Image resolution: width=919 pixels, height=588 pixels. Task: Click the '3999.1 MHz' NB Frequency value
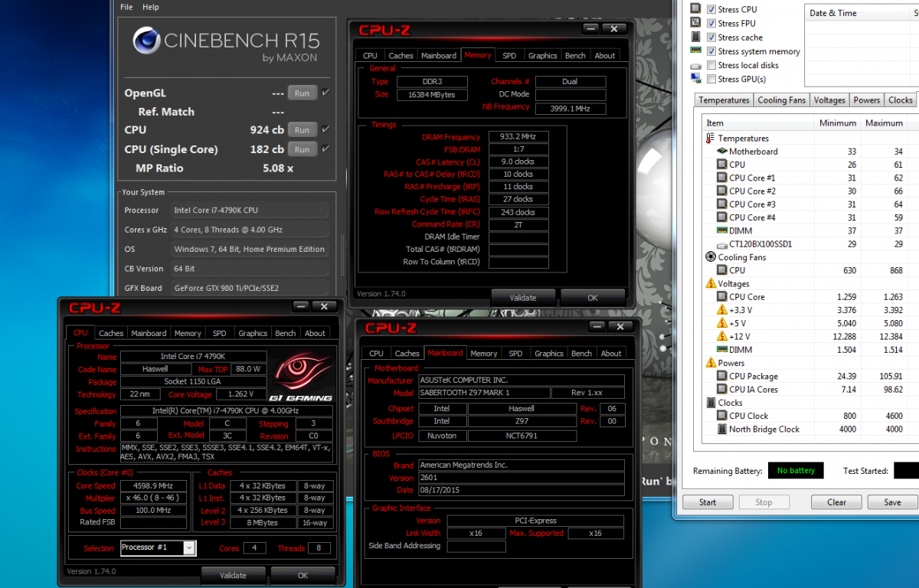click(x=571, y=109)
